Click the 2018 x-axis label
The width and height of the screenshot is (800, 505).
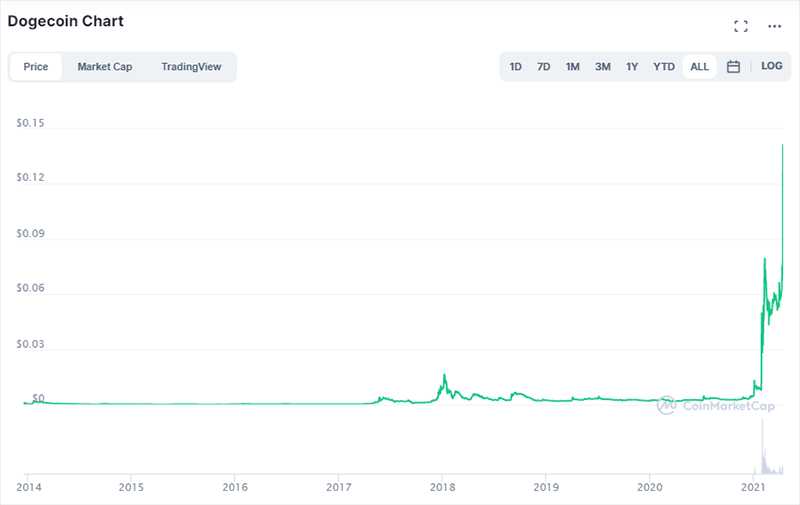[x=442, y=487]
